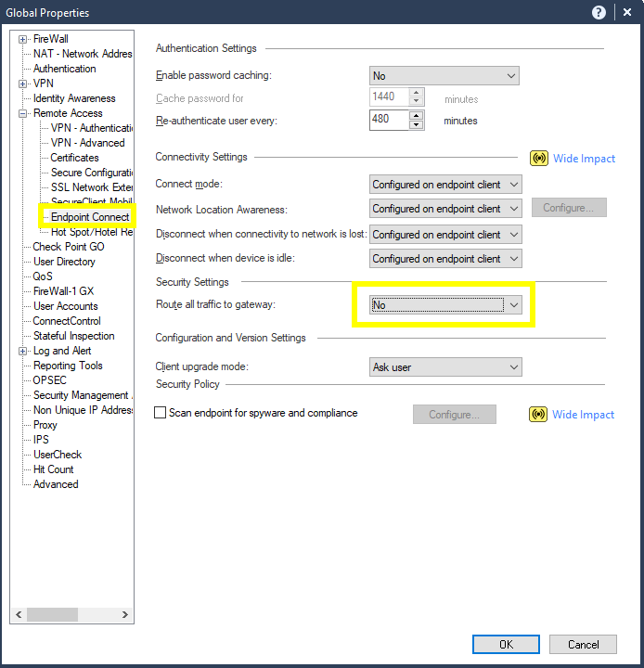This screenshot has width=644, height=668.
Task: Open the Connect mode dropdown
Action: pos(445,185)
